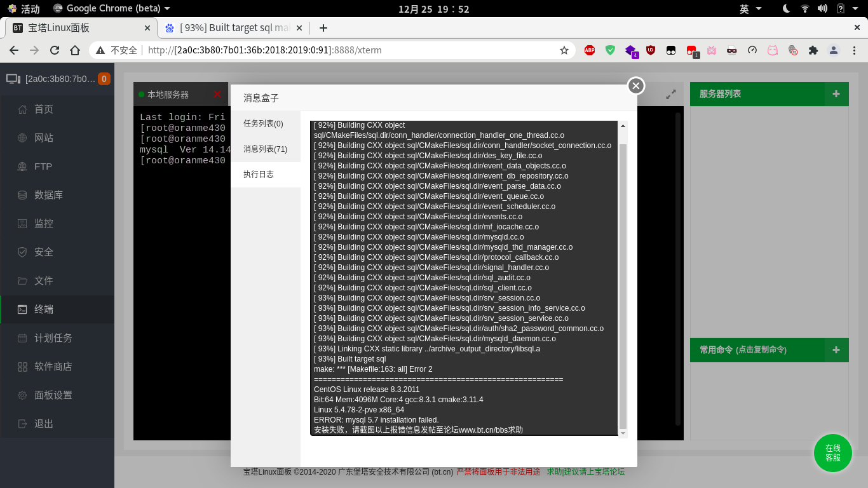
Task: Go to browser home page
Action: [x=75, y=50]
